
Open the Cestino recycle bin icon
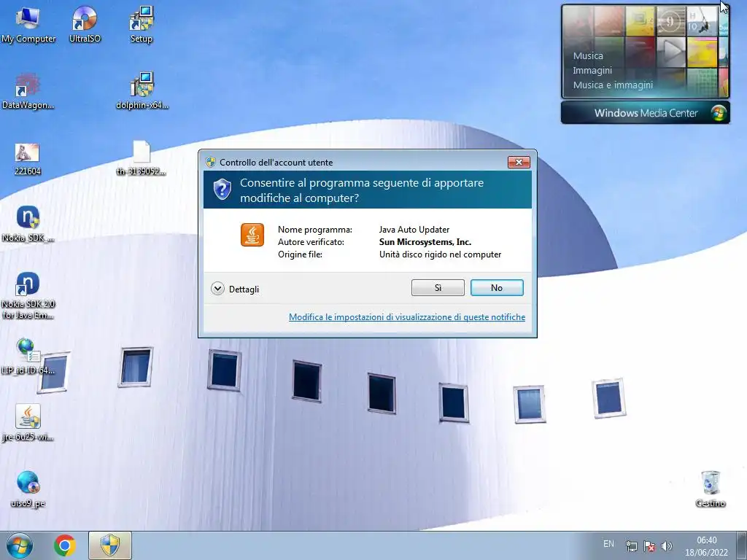coord(711,489)
